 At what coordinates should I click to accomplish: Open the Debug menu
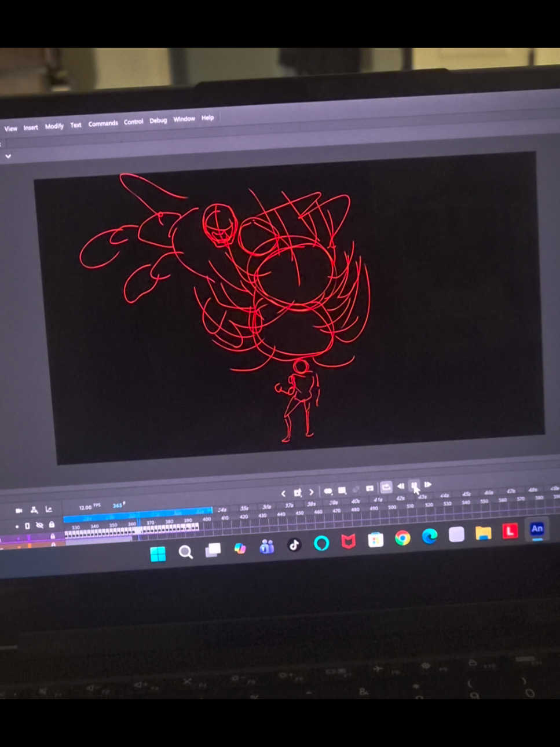[x=158, y=120]
